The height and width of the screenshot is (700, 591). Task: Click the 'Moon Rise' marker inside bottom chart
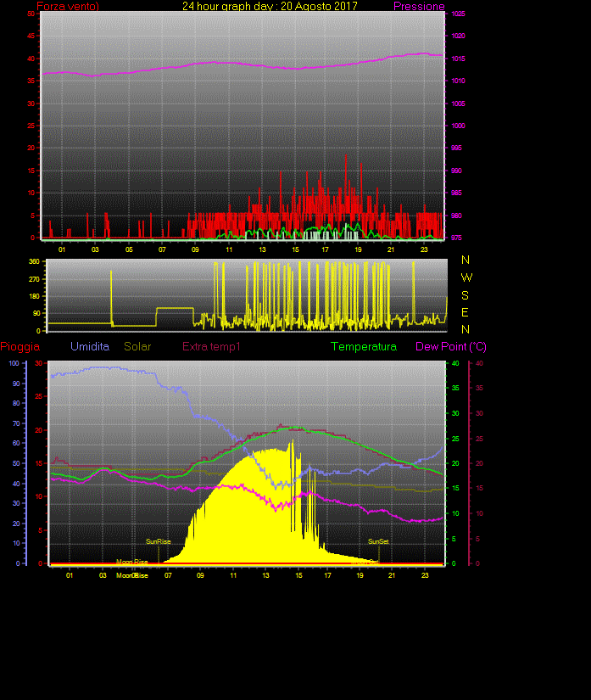132,562
